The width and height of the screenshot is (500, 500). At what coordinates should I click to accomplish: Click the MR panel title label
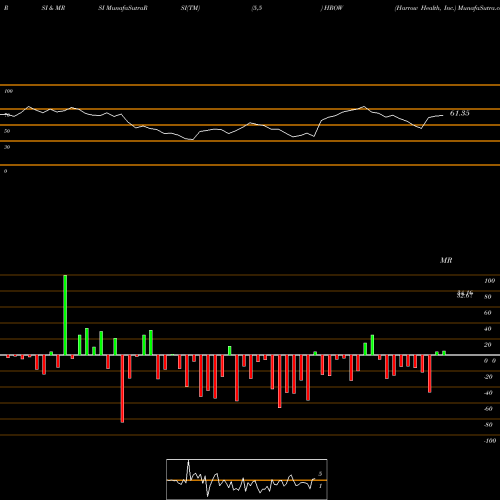coord(446,260)
